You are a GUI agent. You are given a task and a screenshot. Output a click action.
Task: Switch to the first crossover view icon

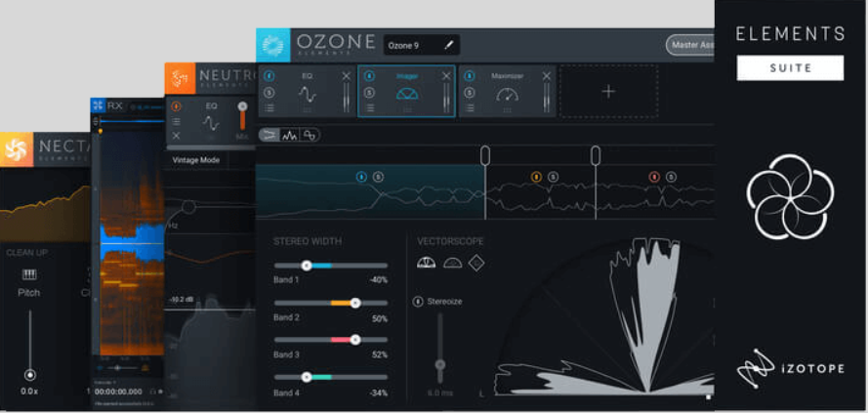tap(269, 135)
